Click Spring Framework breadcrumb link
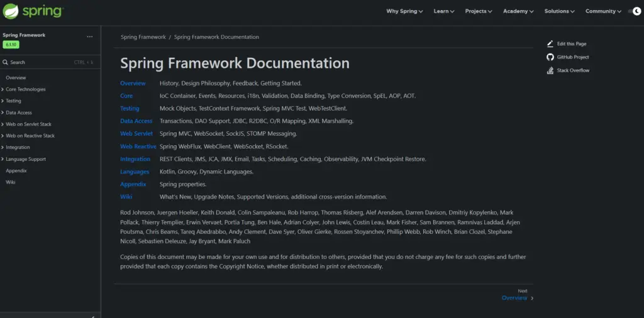Image resolution: width=644 pixels, height=318 pixels. point(143,37)
